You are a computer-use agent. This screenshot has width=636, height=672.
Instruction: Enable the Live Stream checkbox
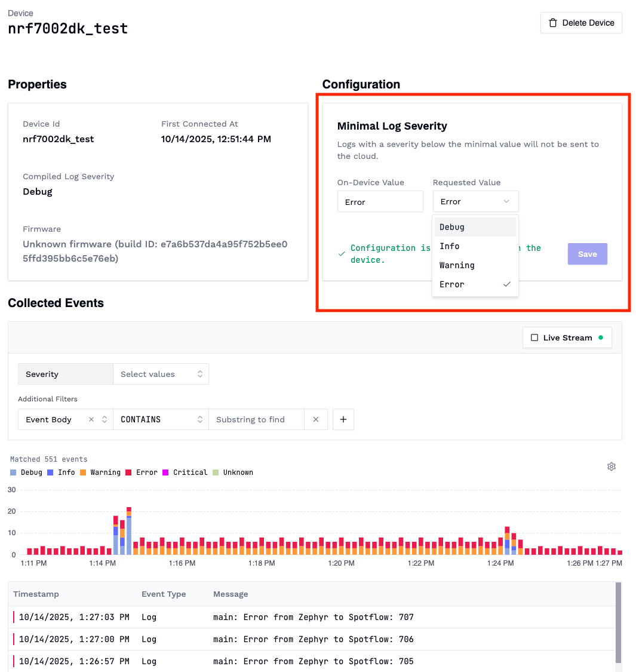534,337
